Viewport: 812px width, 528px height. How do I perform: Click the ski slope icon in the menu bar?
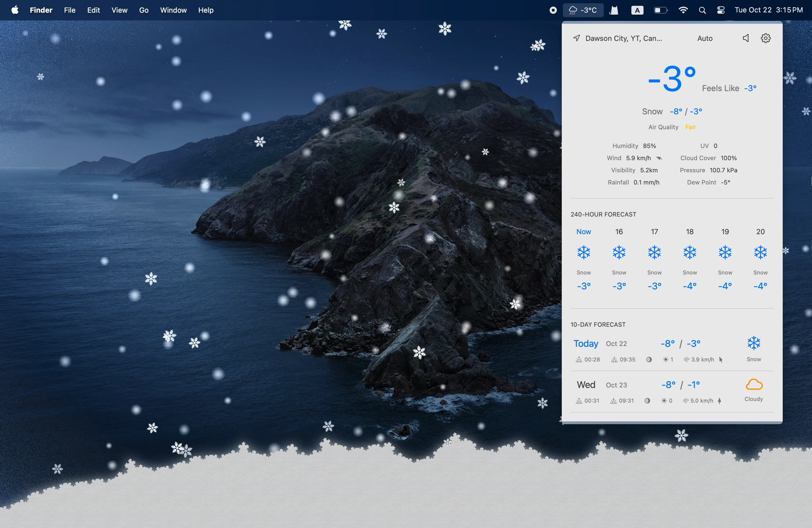(613, 10)
